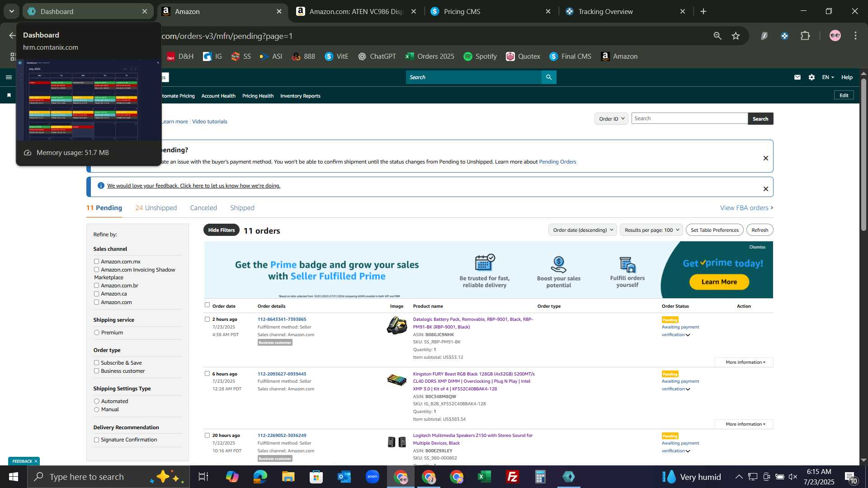Click the browser zoom magnifier icon
868x488 pixels.
[717, 36]
